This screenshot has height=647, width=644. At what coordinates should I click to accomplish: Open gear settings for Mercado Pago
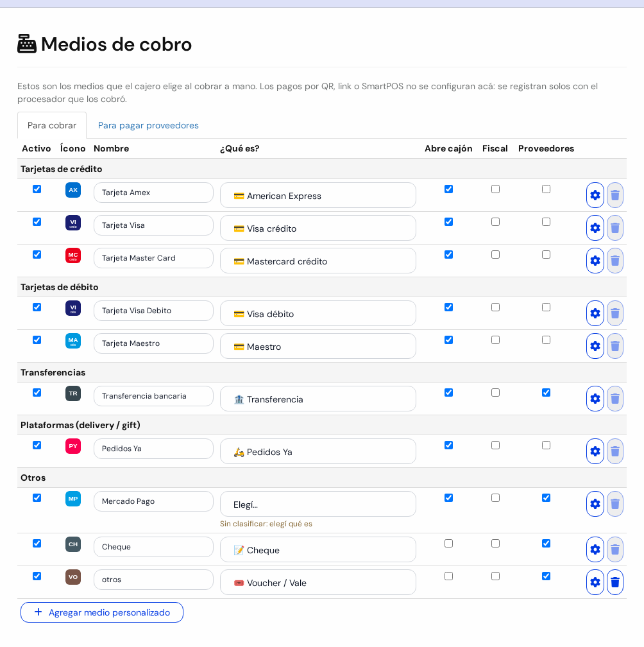click(595, 504)
